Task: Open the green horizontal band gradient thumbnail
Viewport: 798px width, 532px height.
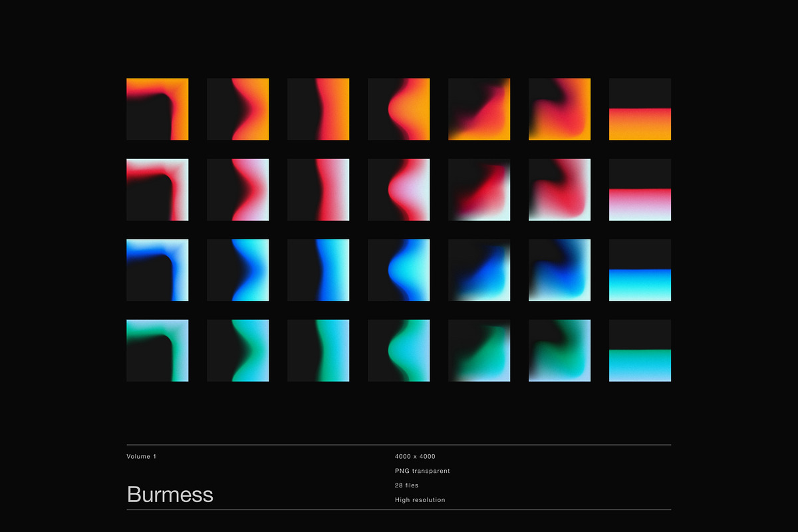Action: click(640, 350)
